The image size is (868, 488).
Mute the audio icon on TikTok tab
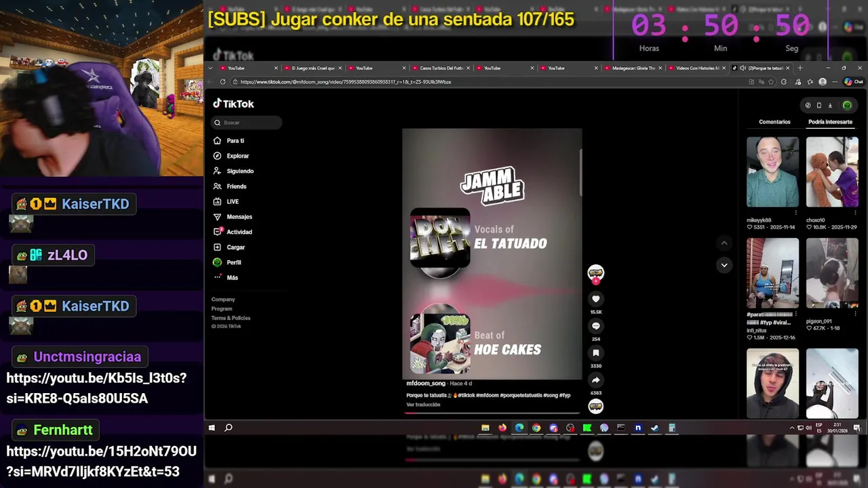[x=743, y=68]
